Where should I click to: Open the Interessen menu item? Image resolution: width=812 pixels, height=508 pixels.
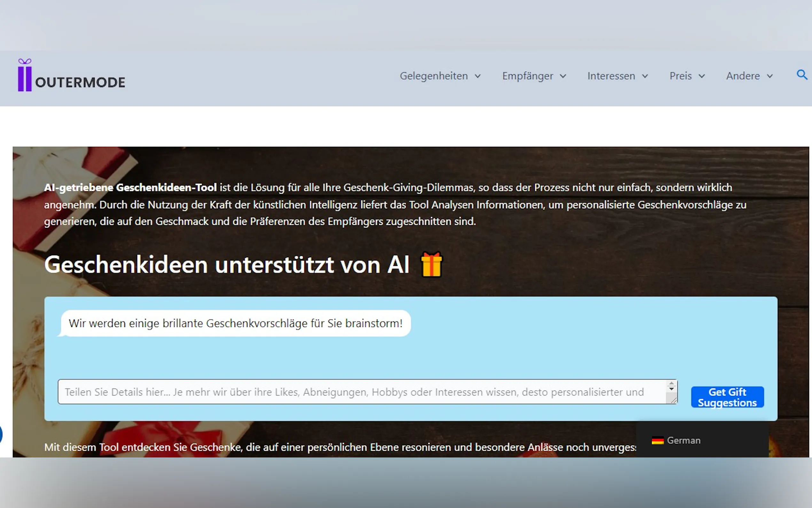(x=611, y=76)
